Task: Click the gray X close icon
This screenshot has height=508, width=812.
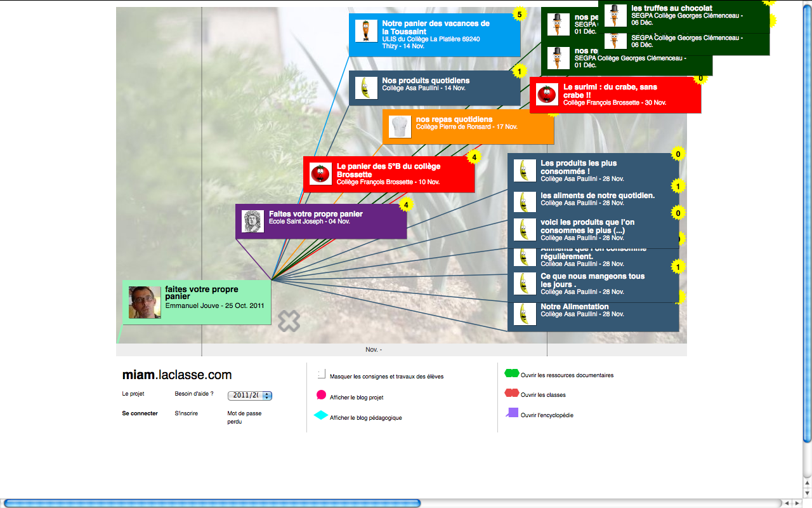Action: (289, 321)
